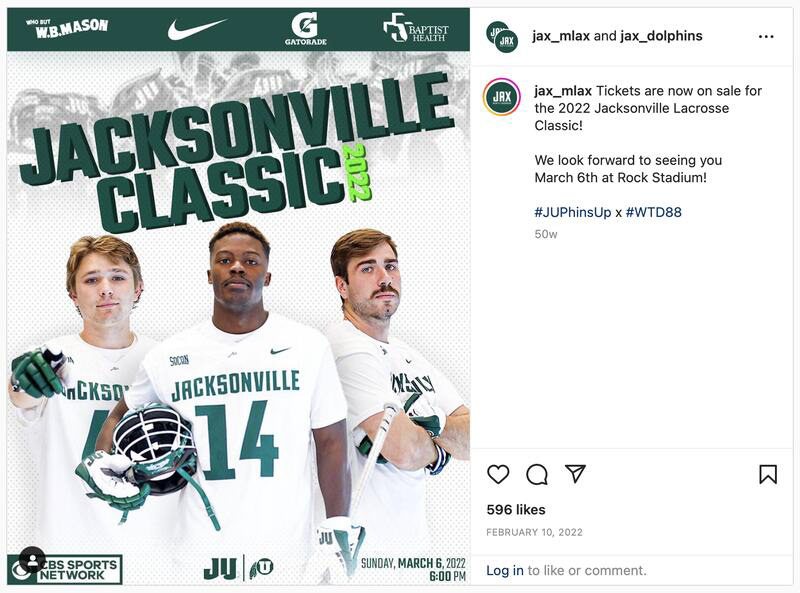The image size is (800, 593).
Task: Save post with bookmark icon
Action: [768, 474]
